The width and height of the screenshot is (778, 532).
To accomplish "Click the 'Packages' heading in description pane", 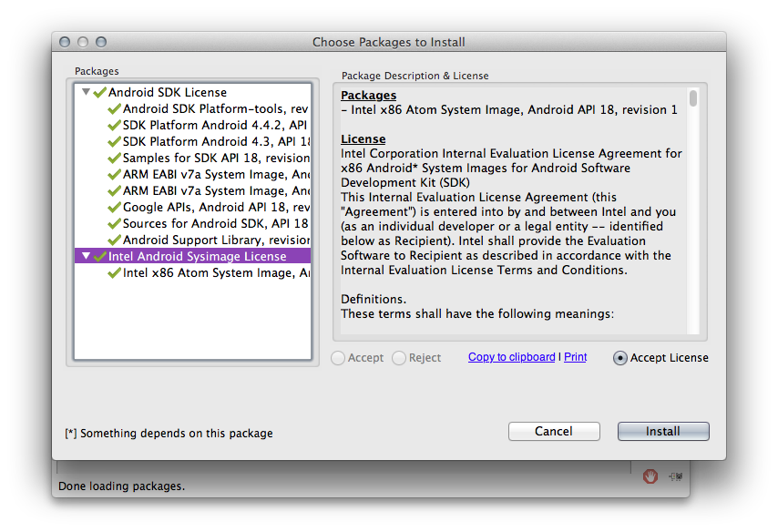I will (369, 95).
